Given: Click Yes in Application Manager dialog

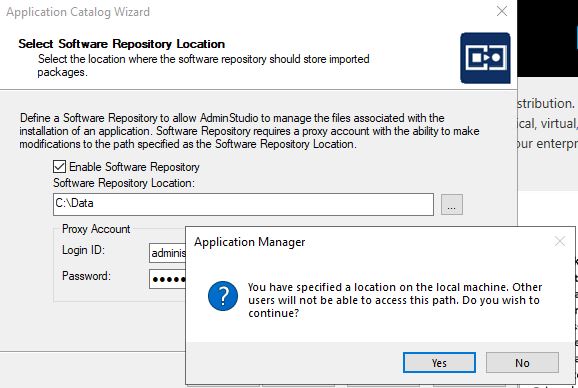Looking at the screenshot, I should (x=439, y=363).
